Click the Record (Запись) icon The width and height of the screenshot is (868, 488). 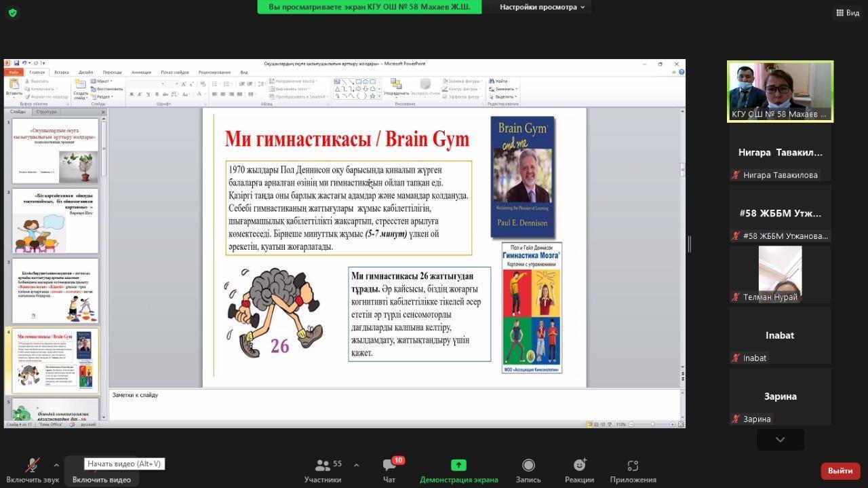click(528, 466)
